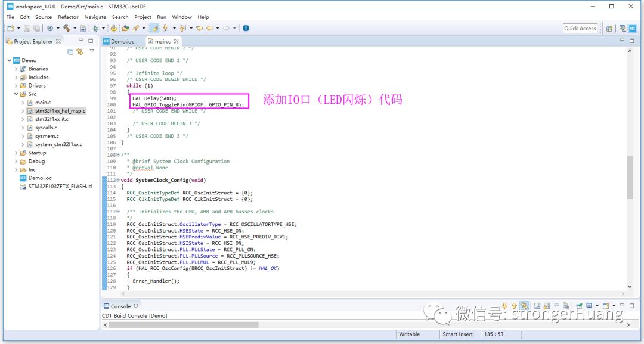Go to Last Edit Location icon
The height and width of the screenshot is (344, 644).
click(x=200, y=29)
